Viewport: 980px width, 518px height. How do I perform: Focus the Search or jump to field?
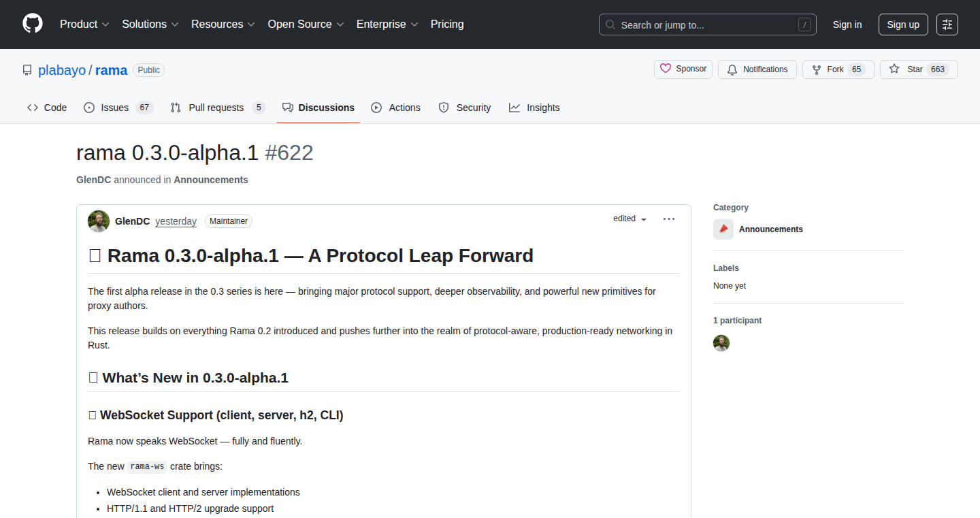[x=708, y=25]
